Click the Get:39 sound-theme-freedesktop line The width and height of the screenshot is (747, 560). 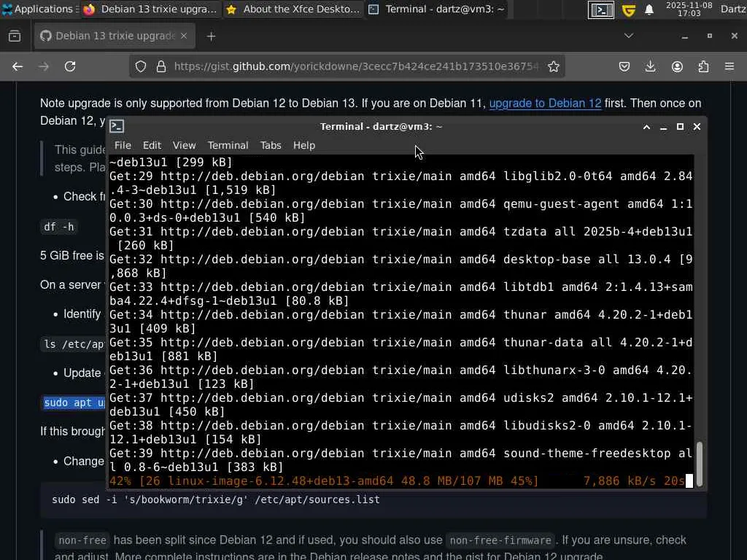click(400, 460)
